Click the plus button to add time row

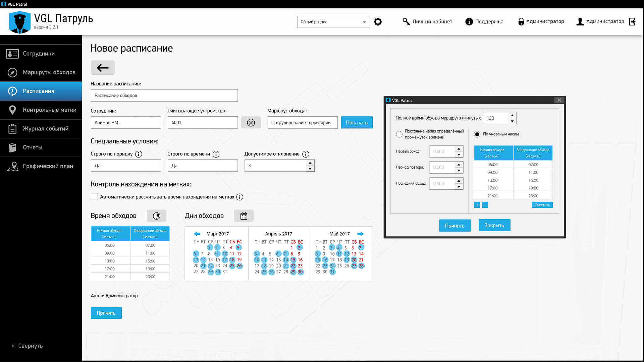point(477,205)
